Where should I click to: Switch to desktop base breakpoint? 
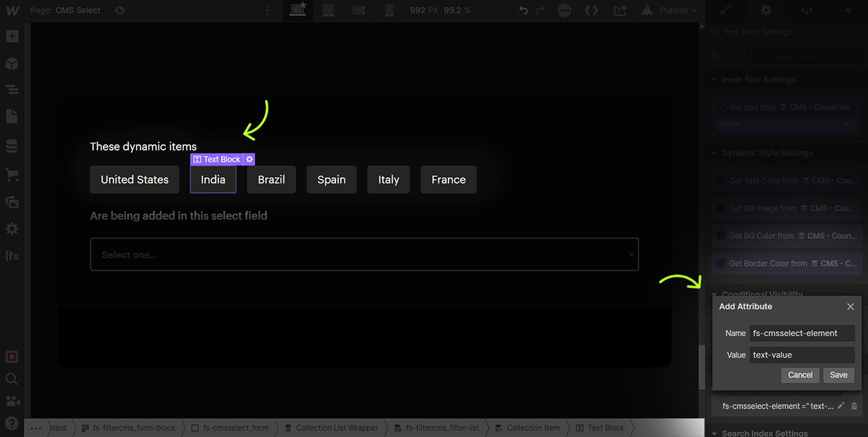coord(298,11)
